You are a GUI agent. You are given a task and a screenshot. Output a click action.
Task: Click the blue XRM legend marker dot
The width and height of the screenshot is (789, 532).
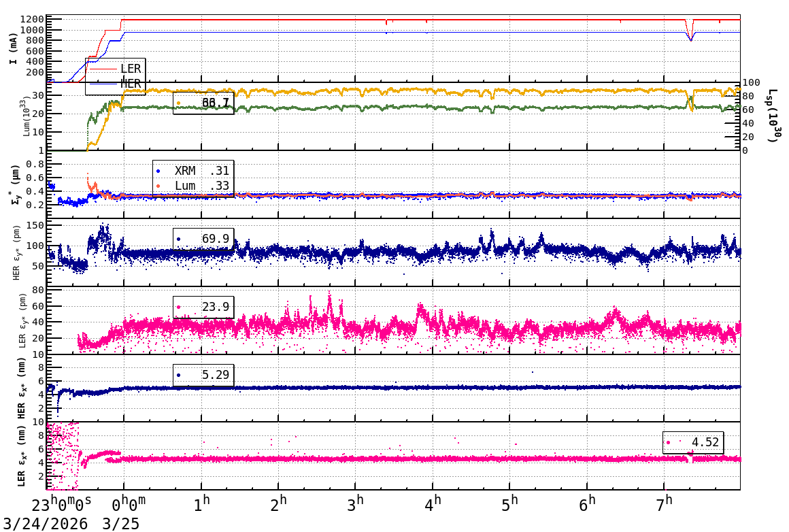(158, 172)
